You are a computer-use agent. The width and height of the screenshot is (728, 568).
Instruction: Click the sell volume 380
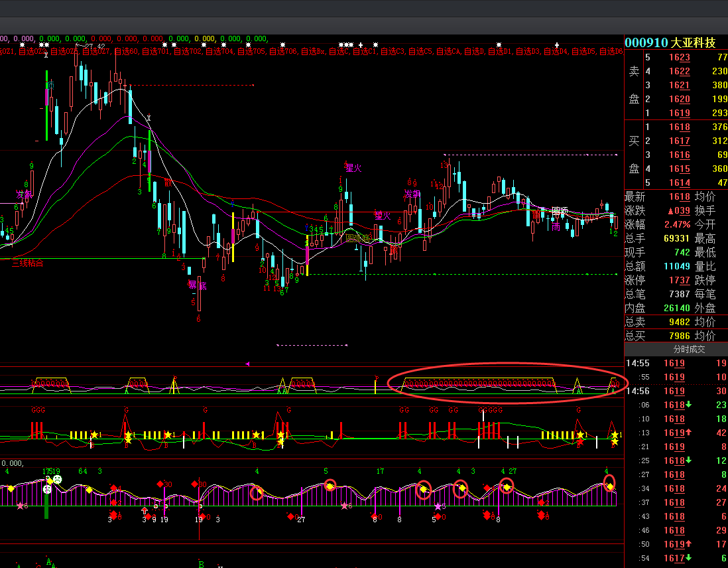(719, 85)
